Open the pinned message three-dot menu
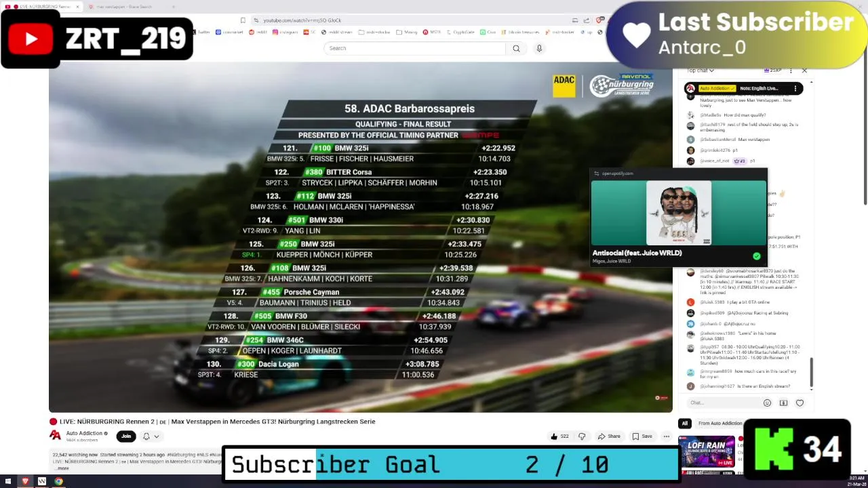The image size is (868, 488). [796, 88]
